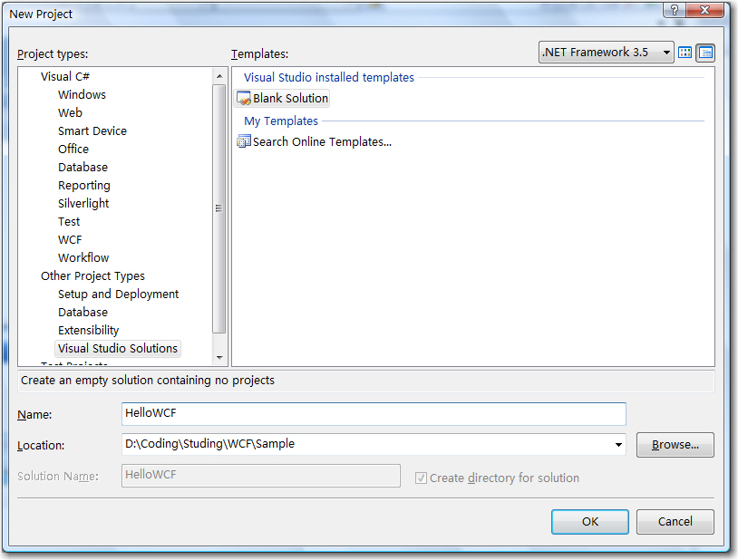
Task: Select WCF project type
Action: coord(70,239)
